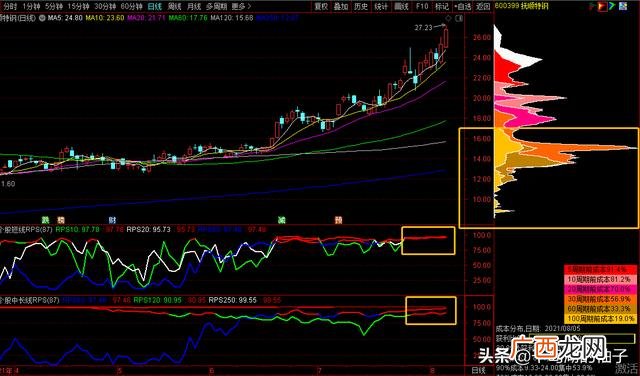The width and height of the screenshot is (640, 376).
Task: Select the 20周期前成本 magenta legend swatch
Action: pos(600,289)
